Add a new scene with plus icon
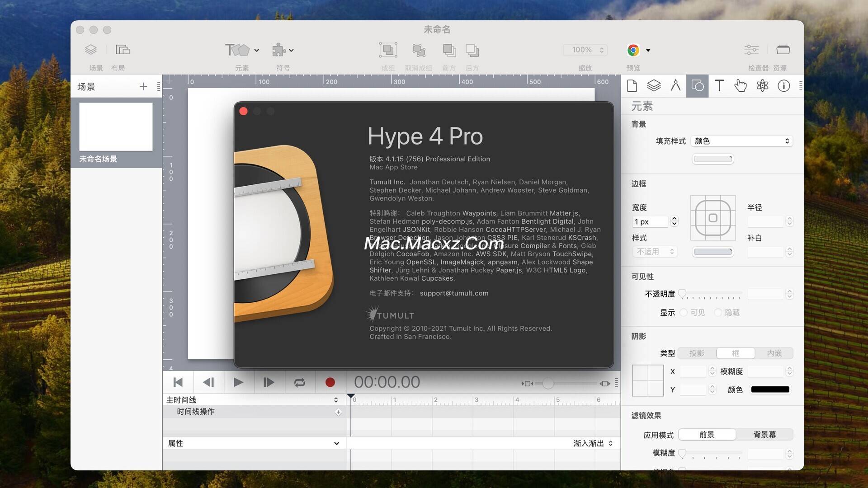This screenshot has width=868, height=488. [x=143, y=86]
